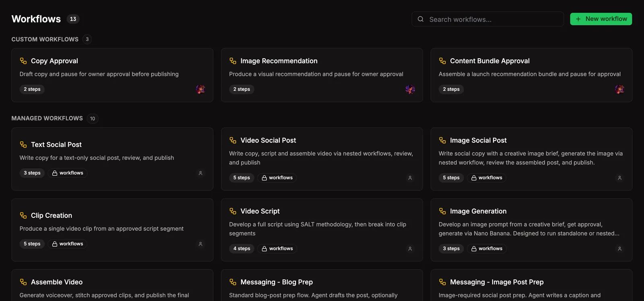Click the user icon on Image Generation card

(x=620, y=249)
